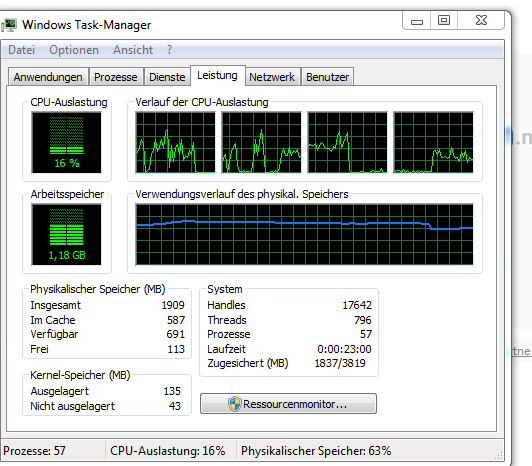Maximize the Task-Manager window

click(444, 21)
